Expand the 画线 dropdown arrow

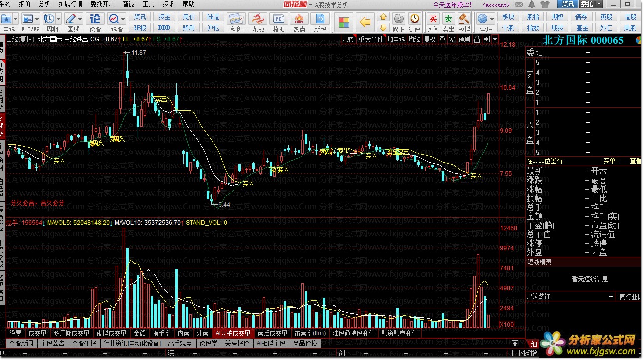pyautogui.click(x=80, y=19)
